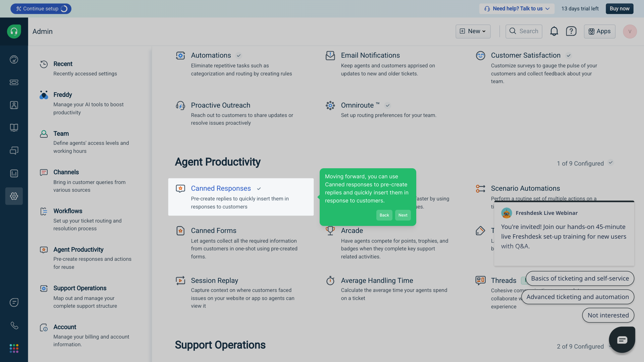Screen dimensions: 644x362
Task: Expand the New dropdown button
Action: pos(473,31)
